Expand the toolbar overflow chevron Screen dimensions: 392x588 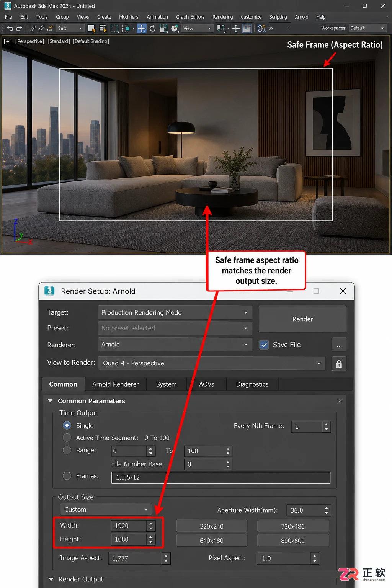pos(271,28)
